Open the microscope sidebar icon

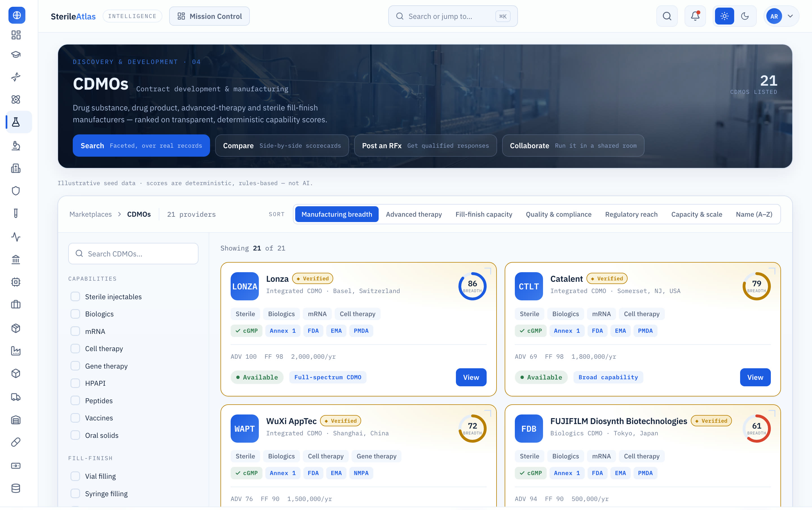coord(16,146)
